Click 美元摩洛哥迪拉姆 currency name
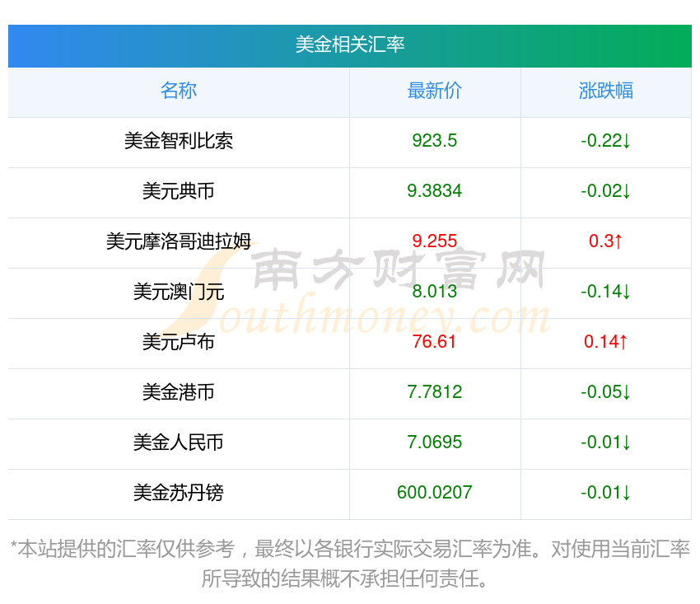Image resolution: width=700 pixels, height=604 pixels. pyautogui.click(x=179, y=241)
